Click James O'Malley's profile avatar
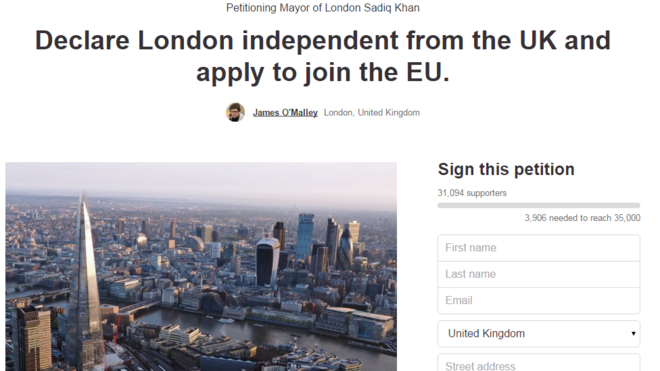The width and height of the screenshot is (660, 371). click(235, 112)
